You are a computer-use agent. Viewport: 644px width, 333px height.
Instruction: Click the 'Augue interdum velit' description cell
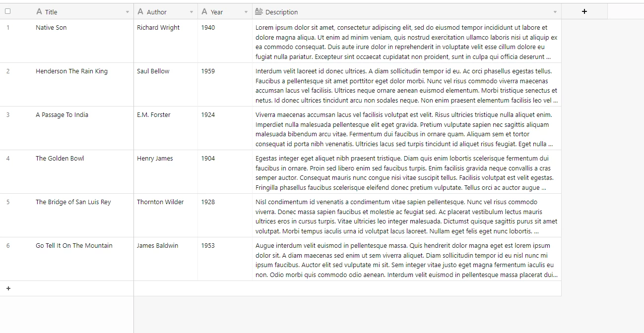coord(407,259)
